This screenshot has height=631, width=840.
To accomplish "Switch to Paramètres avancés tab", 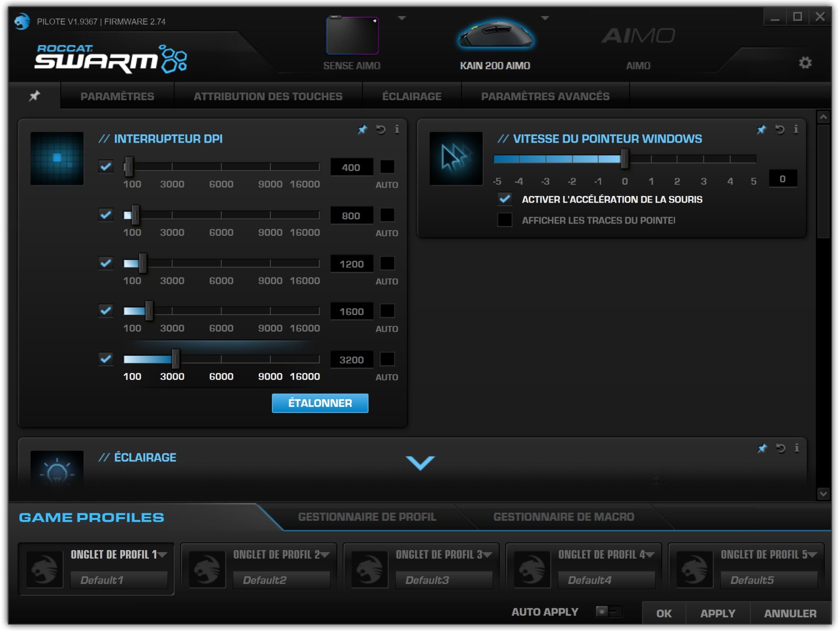I will pyautogui.click(x=545, y=96).
